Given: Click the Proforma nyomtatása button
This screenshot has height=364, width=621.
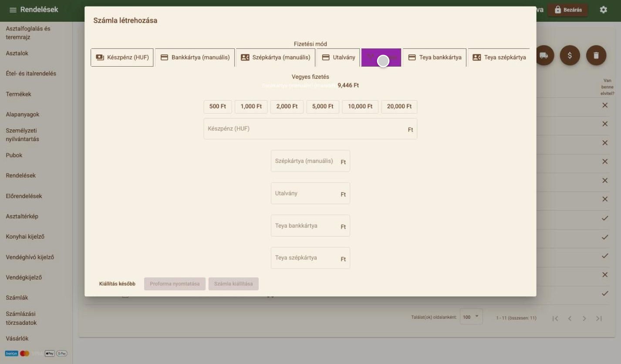Looking at the screenshot, I should 175,284.
